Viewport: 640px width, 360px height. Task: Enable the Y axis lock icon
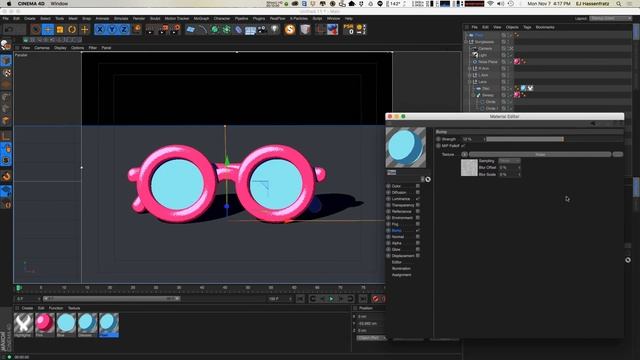[112, 29]
